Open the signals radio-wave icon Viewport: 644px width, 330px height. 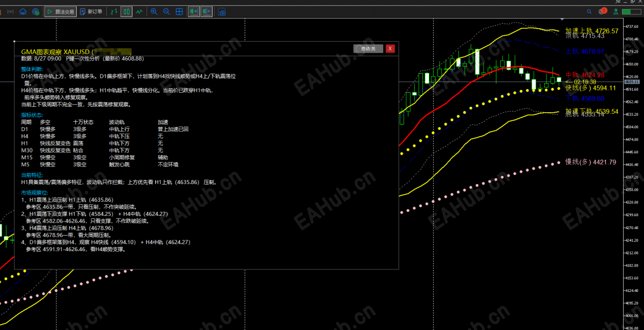click(x=10, y=11)
